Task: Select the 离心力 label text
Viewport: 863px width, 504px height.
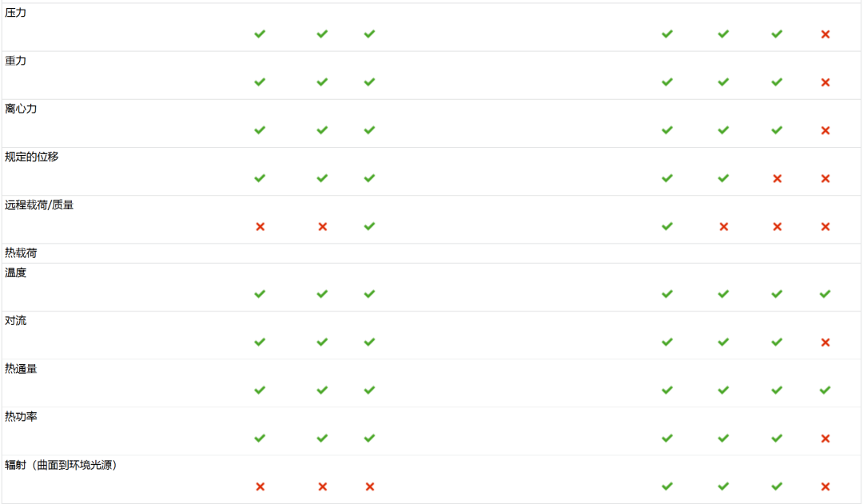Action: pyautogui.click(x=21, y=109)
